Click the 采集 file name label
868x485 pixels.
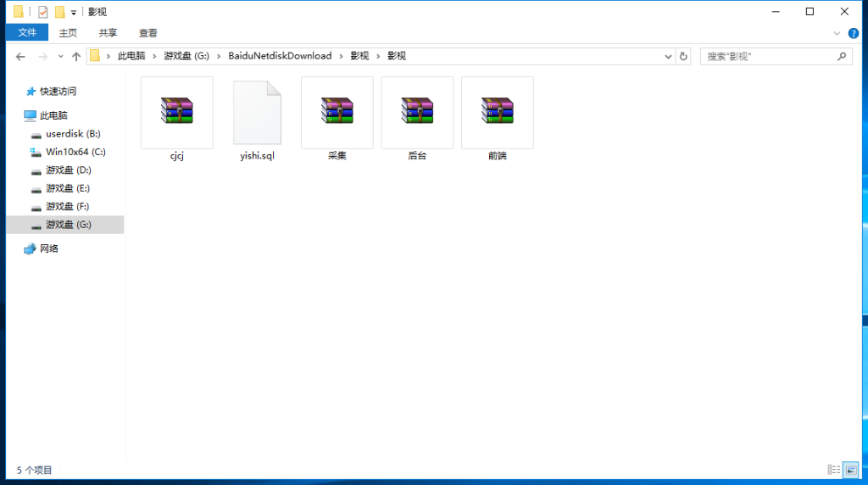[x=337, y=156]
